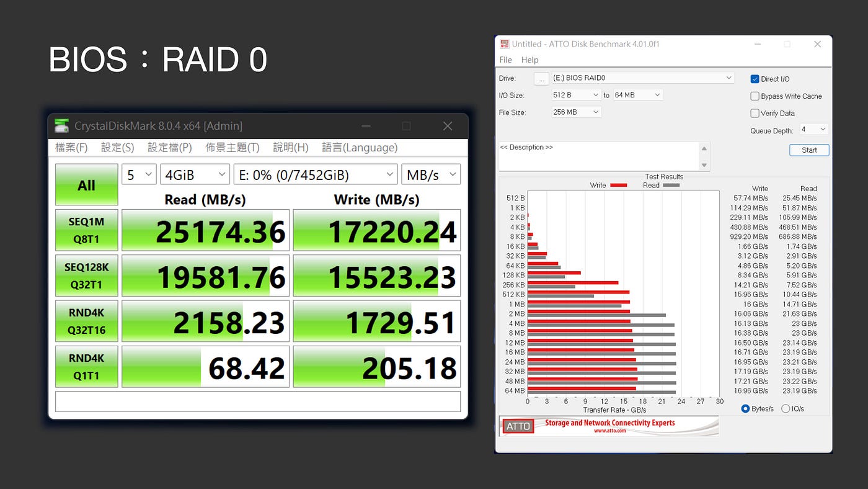Image resolution: width=868 pixels, height=489 pixels.
Task: Click the SEQ128K write result 15523.23
Action: [x=376, y=276]
